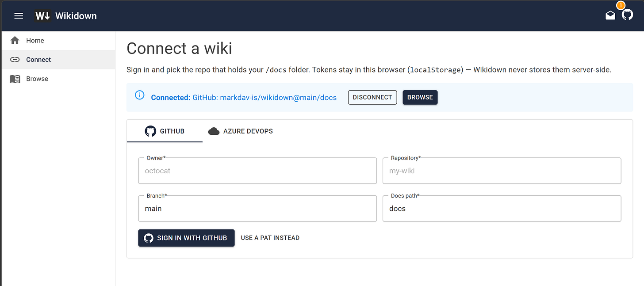Image resolution: width=644 pixels, height=286 pixels.
Task: Click the Disconnect button
Action: (x=372, y=97)
